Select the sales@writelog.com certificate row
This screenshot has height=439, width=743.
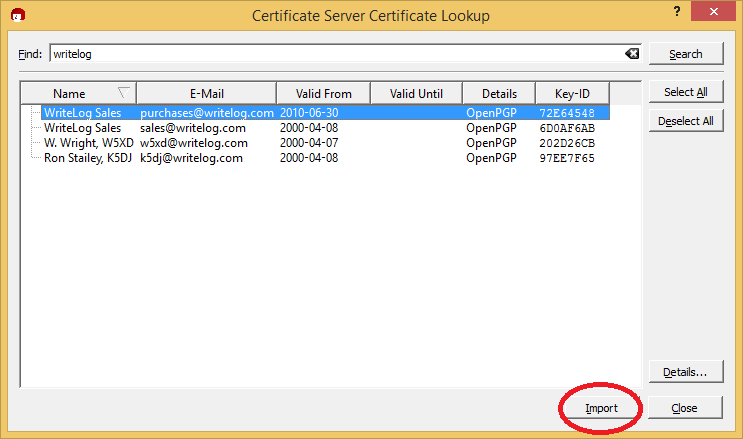pyautogui.click(x=325, y=128)
